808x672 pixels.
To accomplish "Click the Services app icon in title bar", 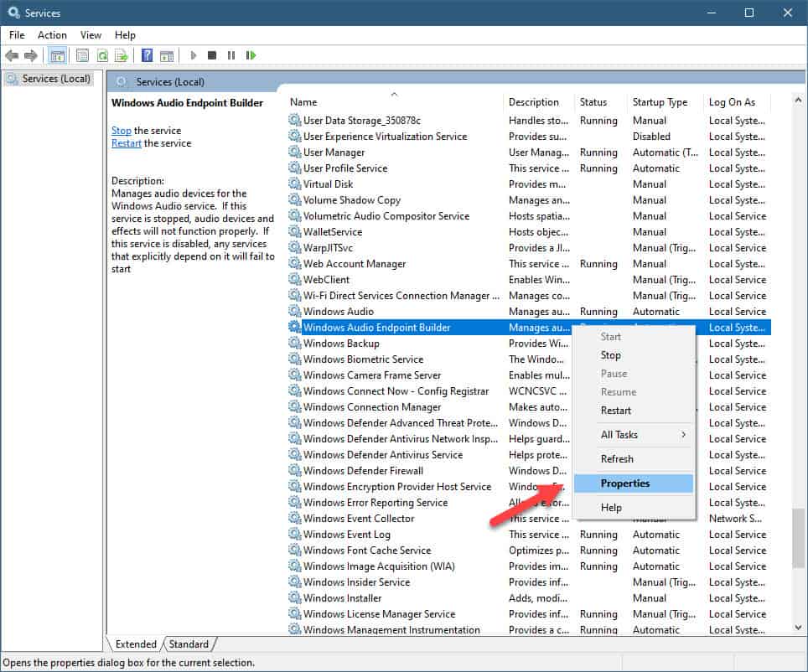I will pyautogui.click(x=14, y=13).
